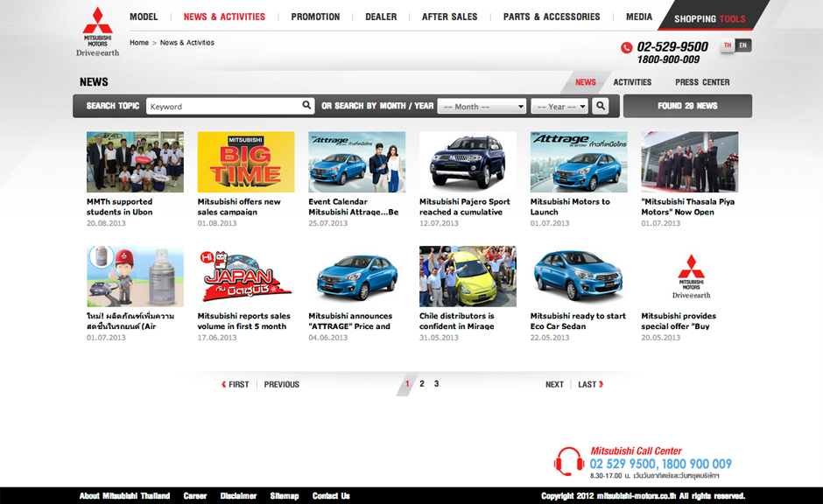Open the Month dropdown

tap(482, 107)
